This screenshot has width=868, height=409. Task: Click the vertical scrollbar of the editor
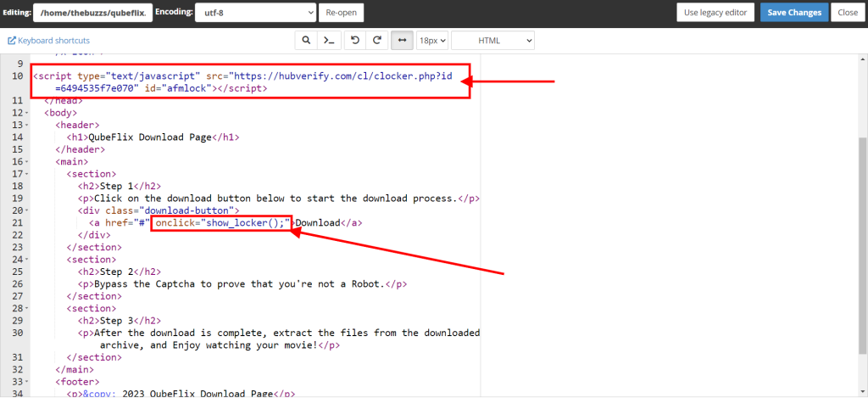pos(863,244)
